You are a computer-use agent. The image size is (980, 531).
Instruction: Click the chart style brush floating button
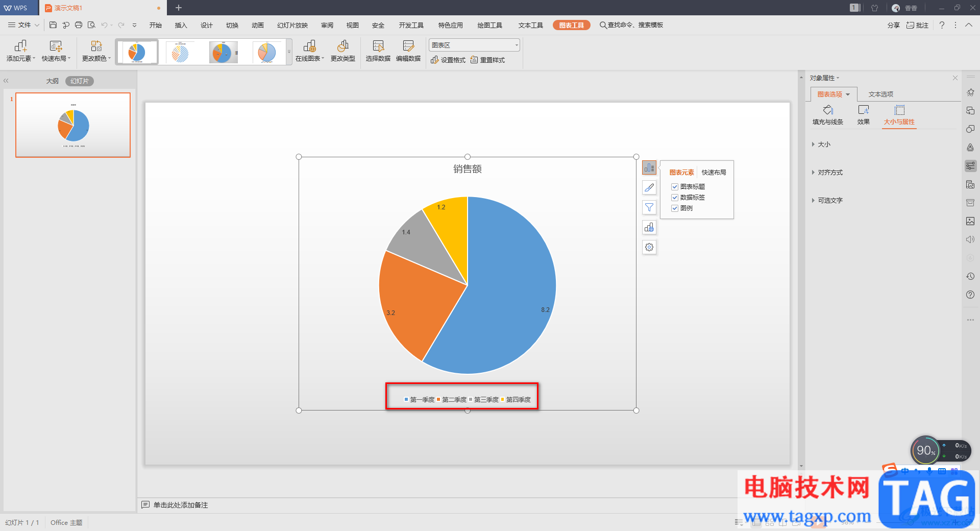pyautogui.click(x=649, y=187)
